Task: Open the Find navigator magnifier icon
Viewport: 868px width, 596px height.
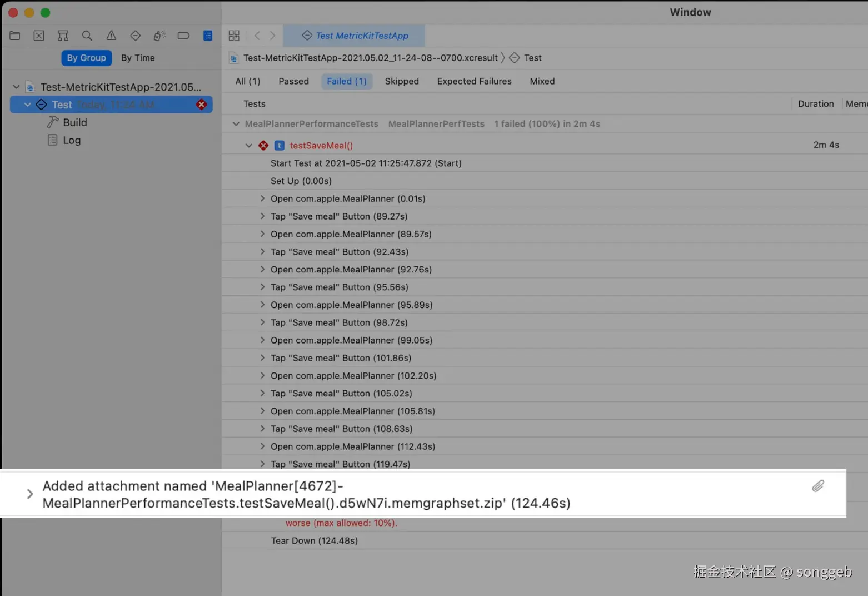Action: pos(87,36)
